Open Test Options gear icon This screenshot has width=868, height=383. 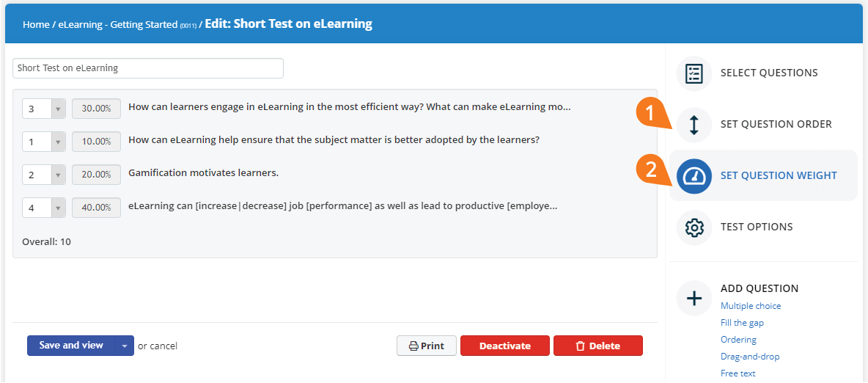tap(694, 227)
